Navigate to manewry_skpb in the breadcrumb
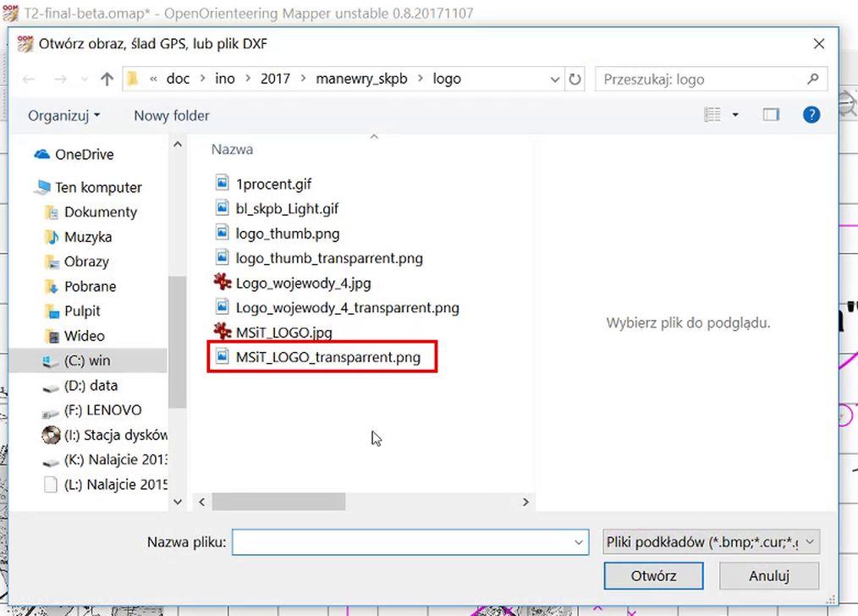This screenshot has width=858, height=616. tap(361, 79)
